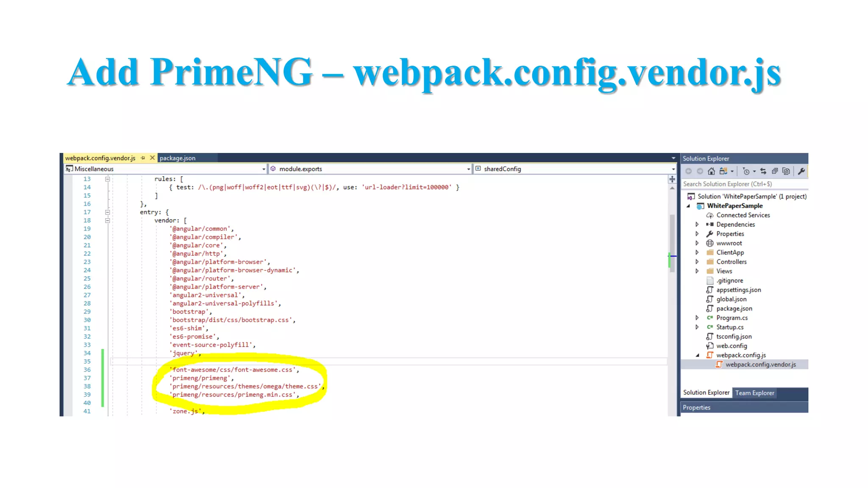Viewport: 868px width, 488px height.
Task: Switch to the Team Explorer tab
Action: click(754, 393)
